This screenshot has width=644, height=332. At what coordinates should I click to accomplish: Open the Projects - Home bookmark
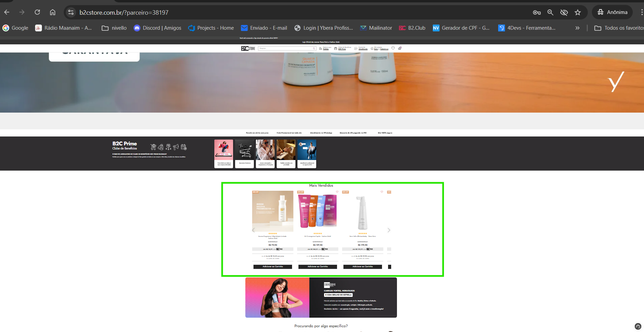[211, 28]
